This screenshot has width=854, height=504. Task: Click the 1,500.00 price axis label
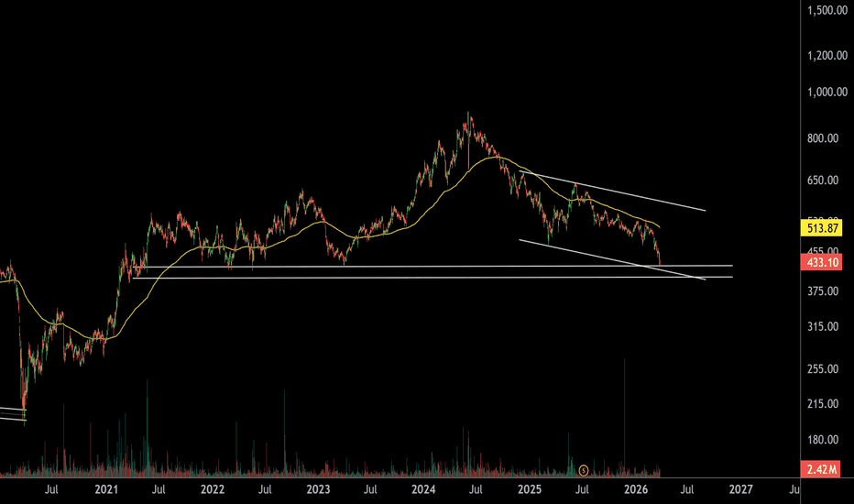click(x=827, y=10)
